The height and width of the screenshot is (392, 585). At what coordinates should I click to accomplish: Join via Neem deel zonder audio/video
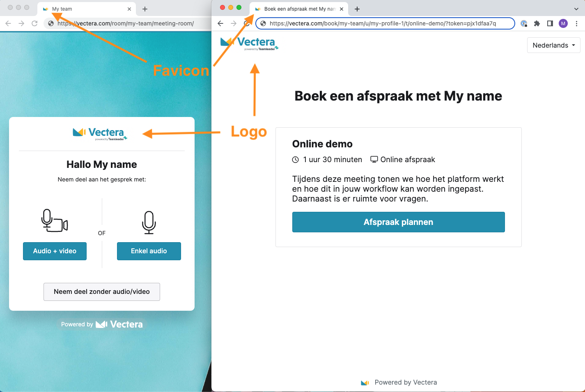[102, 291]
